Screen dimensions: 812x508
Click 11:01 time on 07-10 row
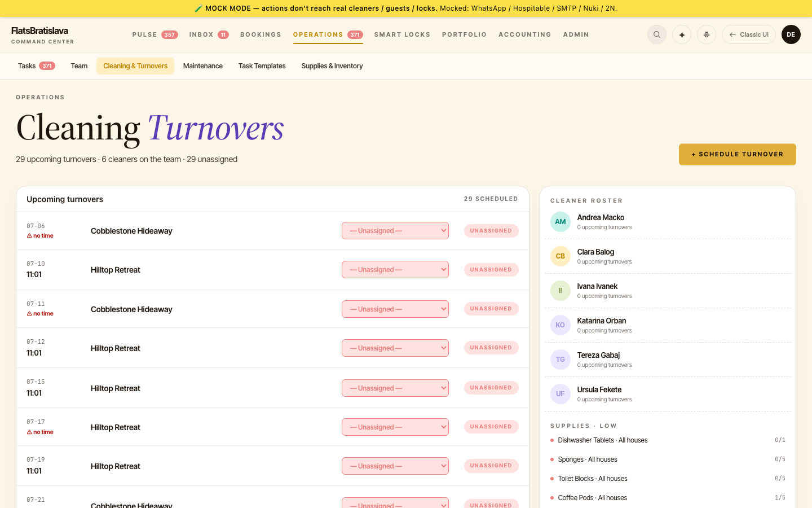(x=34, y=275)
